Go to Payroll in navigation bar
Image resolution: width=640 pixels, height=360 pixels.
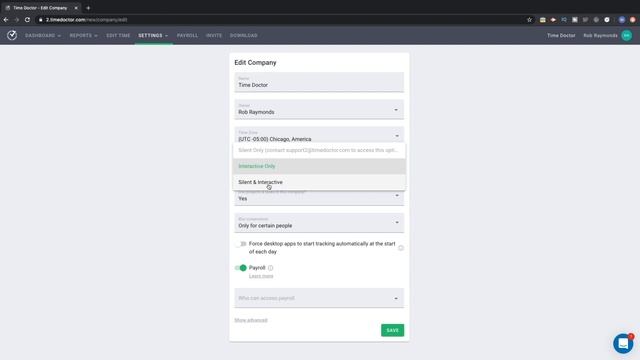coord(187,36)
